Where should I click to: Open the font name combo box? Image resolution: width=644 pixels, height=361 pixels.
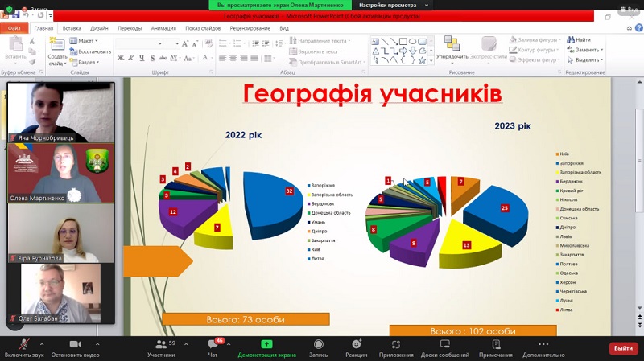click(x=139, y=43)
